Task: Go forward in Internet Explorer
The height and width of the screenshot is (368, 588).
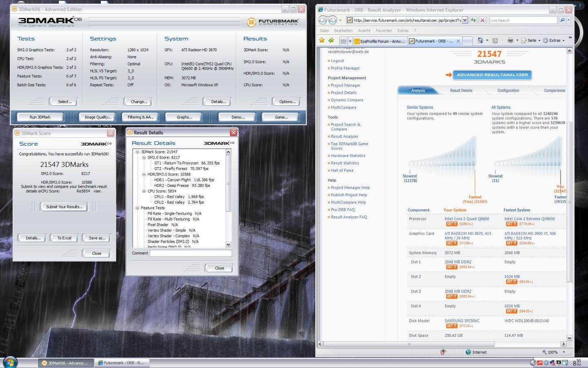Action: pyautogui.click(x=332, y=20)
